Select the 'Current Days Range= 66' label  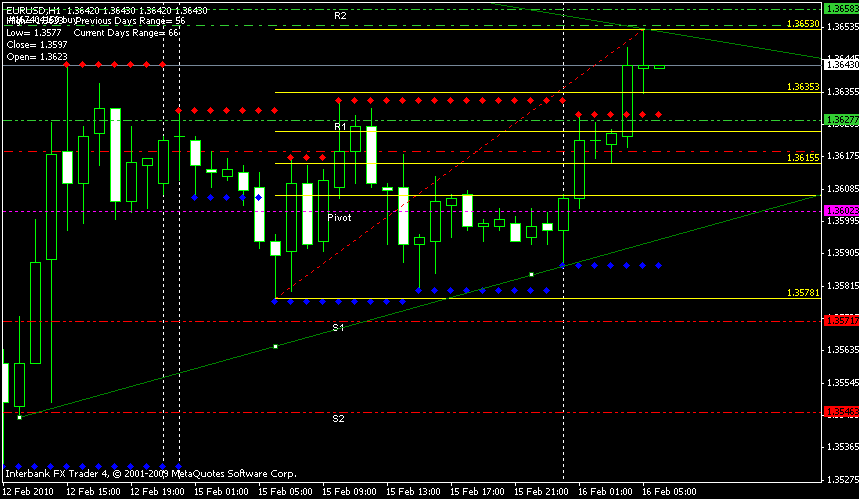coord(126,33)
